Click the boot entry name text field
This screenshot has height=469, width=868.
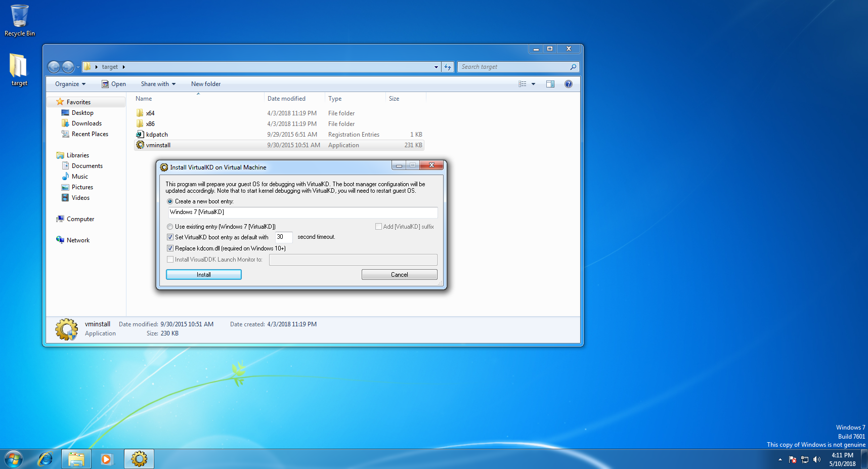tap(303, 212)
